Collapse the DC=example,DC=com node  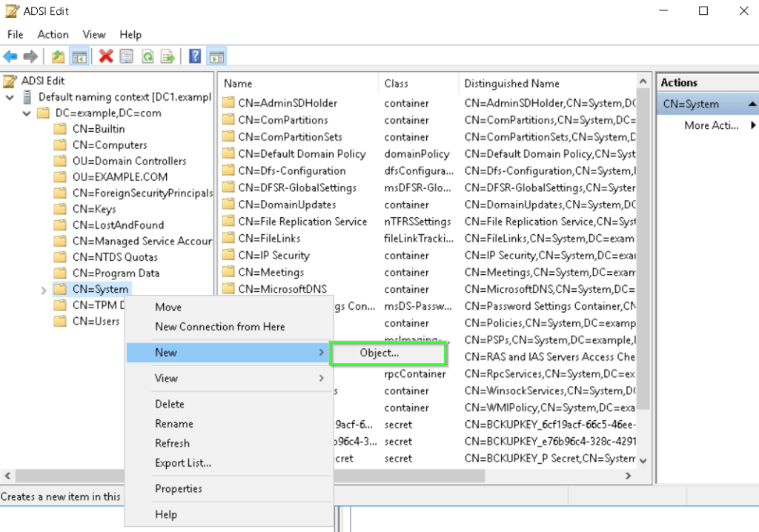26,113
